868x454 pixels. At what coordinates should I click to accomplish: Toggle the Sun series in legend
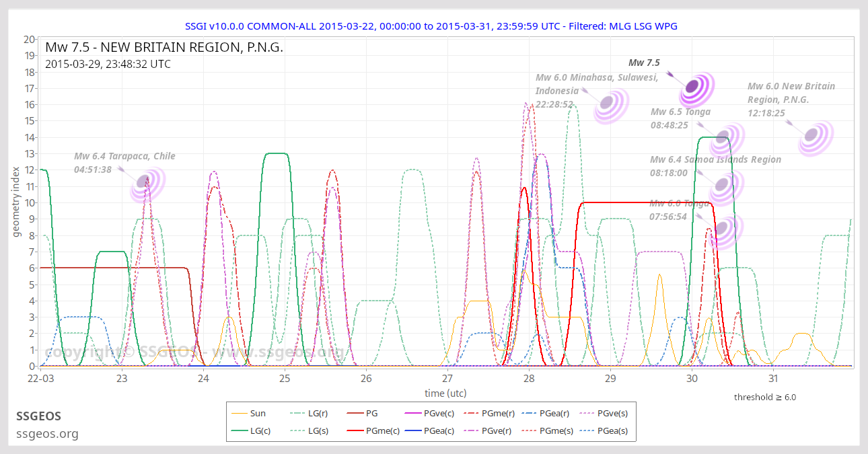(x=248, y=414)
